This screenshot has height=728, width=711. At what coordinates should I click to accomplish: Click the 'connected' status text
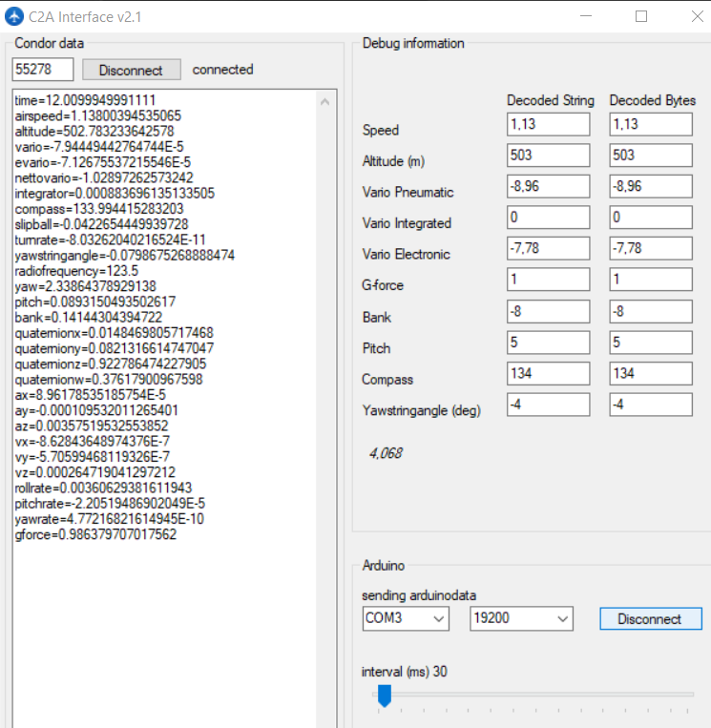223,70
